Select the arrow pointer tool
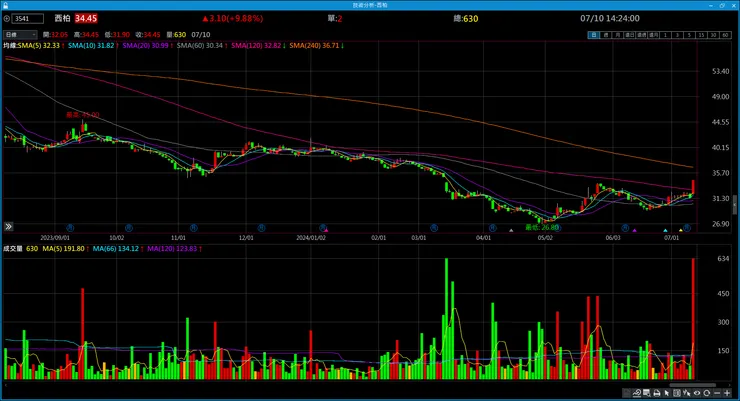 coord(667,393)
